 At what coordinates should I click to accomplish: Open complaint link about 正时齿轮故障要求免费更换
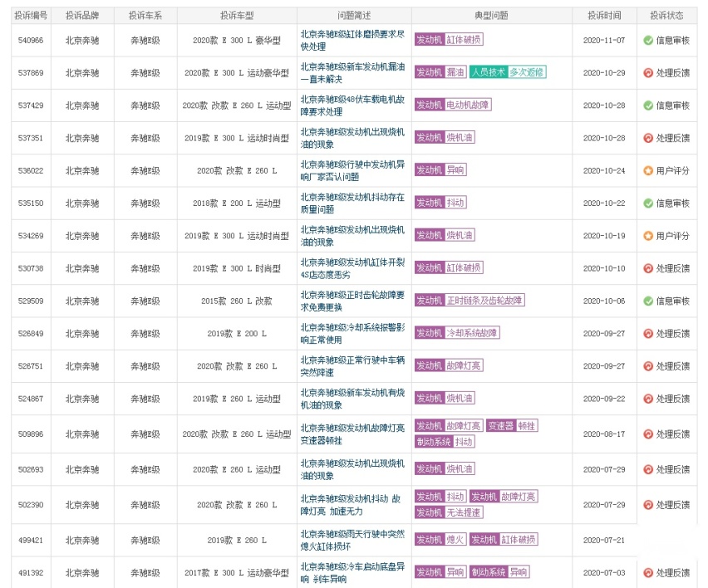tap(352, 301)
